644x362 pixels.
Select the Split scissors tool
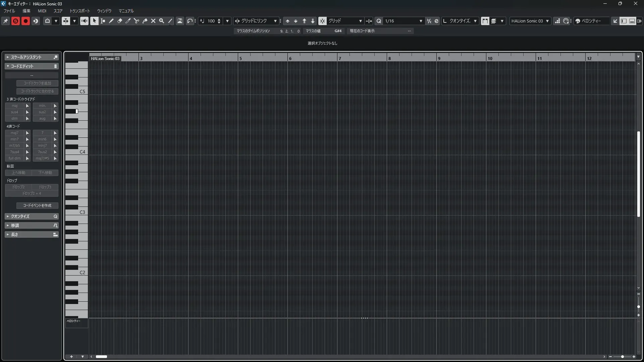click(x=137, y=21)
